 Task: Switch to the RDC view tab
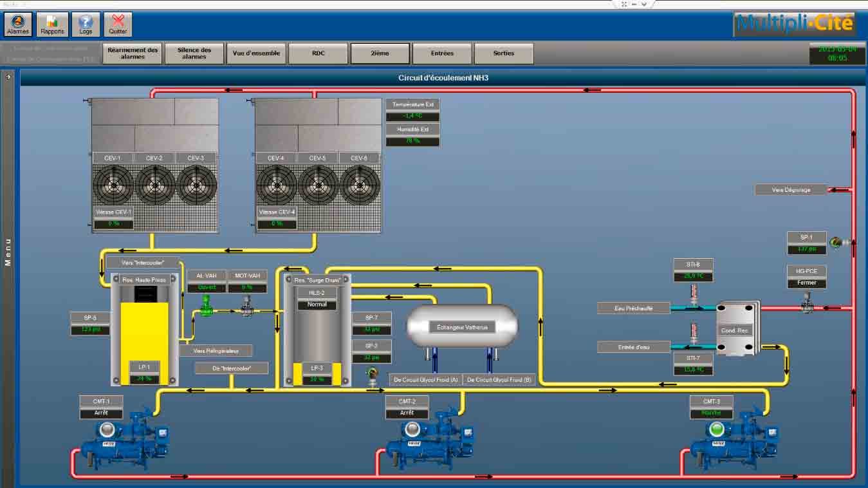(318, 53)
